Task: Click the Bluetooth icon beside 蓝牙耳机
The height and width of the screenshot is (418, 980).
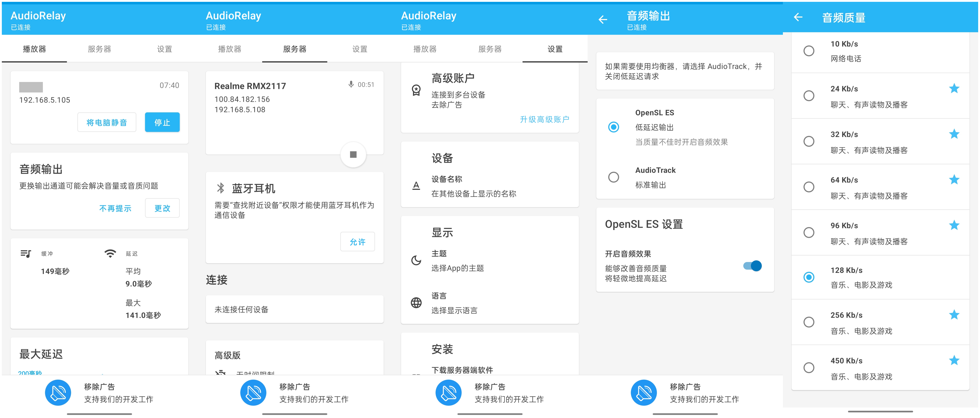Action: pos(220,188)
